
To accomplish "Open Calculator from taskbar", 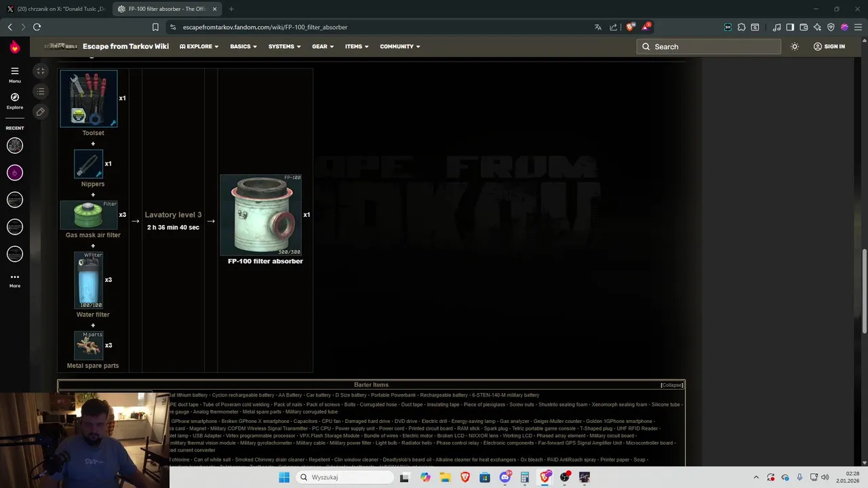I will pyautogui.click(x=525, y=477).
